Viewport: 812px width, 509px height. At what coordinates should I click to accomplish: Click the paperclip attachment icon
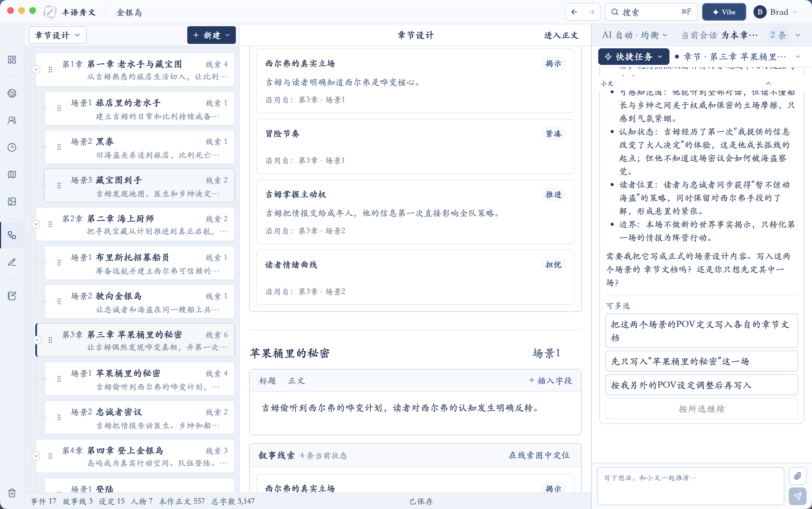click(x=797, y=476)
